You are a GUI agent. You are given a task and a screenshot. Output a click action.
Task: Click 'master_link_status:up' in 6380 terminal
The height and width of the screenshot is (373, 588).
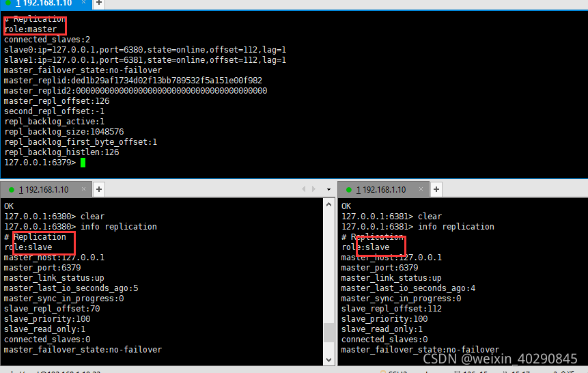click(x=55, y=278)
